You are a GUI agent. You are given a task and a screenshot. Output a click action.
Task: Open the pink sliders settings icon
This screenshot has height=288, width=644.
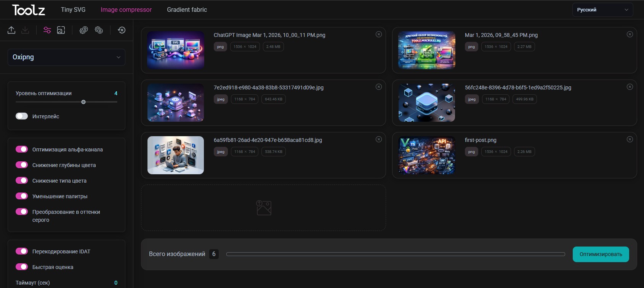[x=47, y=30]
